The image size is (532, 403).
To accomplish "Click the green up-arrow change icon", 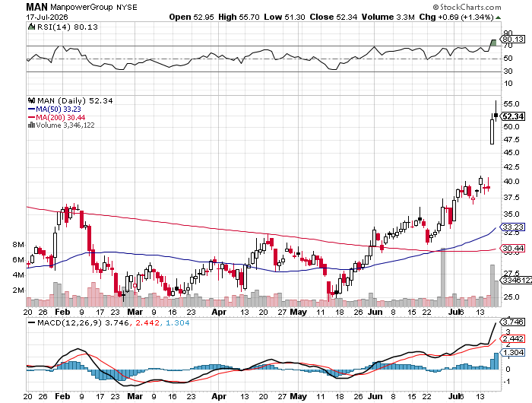I will 498,17.
